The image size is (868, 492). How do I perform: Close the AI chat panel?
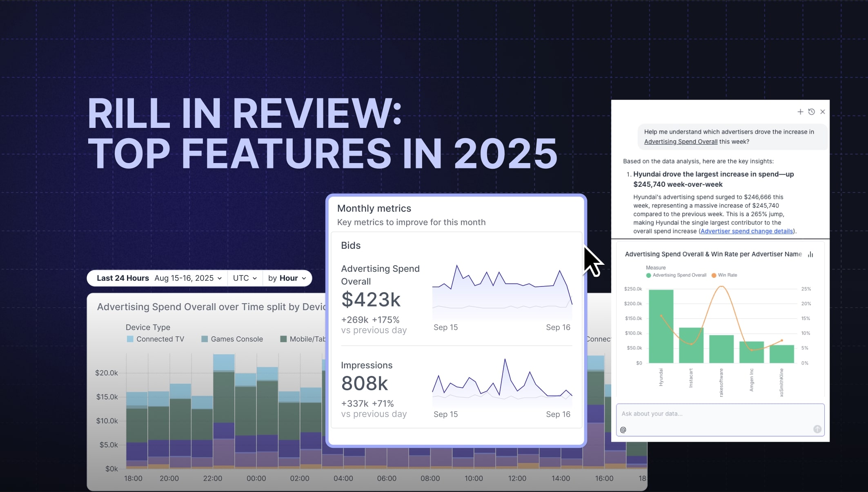[823, 112]
